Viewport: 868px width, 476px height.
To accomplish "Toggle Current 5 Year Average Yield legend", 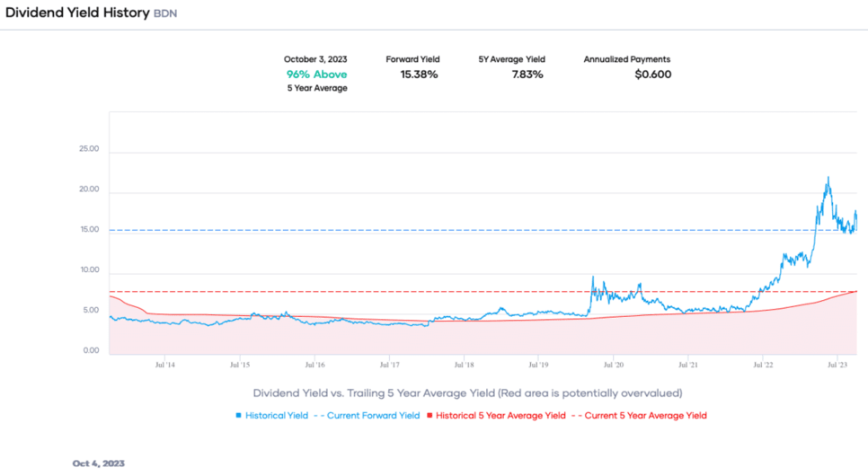I will (644, 416).
